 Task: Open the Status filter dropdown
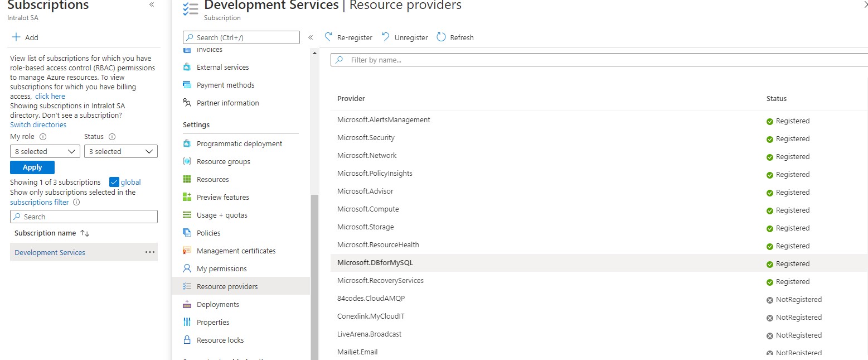[x=120, y=151]
